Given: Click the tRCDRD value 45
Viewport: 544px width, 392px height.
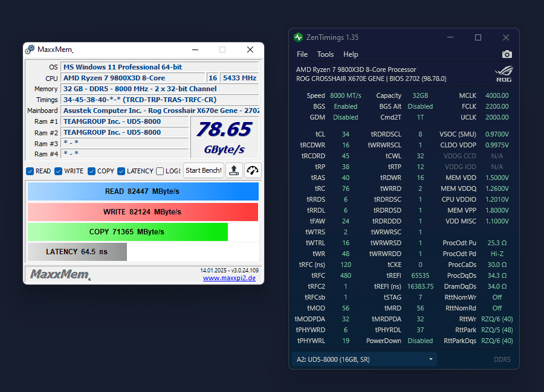Looking at the screenshot, I should pyautogui.click(x=346, y=156).
